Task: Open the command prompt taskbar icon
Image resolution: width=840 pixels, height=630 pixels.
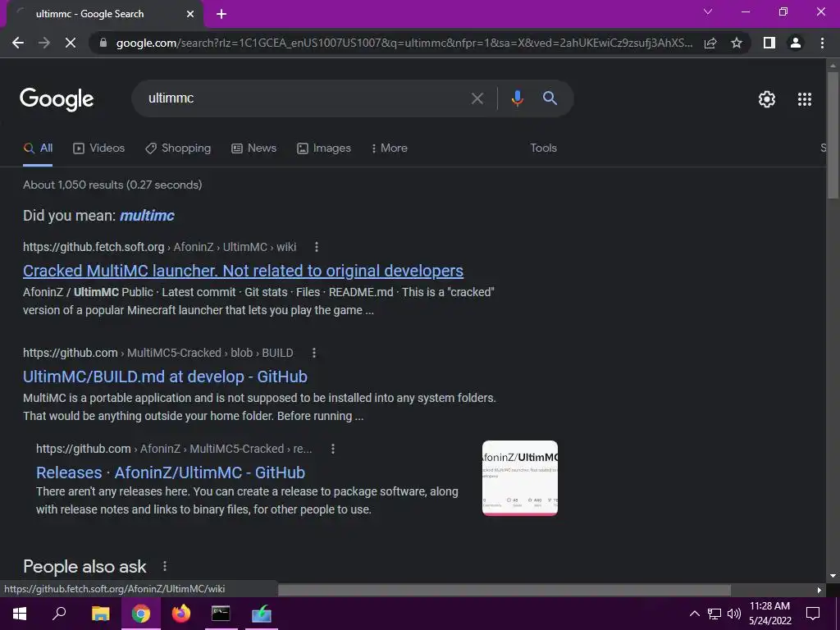Action: (221, 614)
